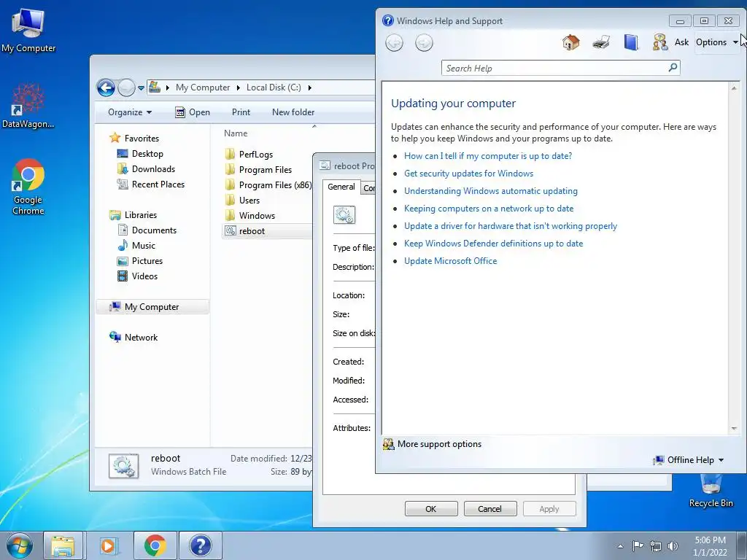Open Update Microsoft Office link
747x560 pixels.
pyautogui.click(x=450, y=261)
